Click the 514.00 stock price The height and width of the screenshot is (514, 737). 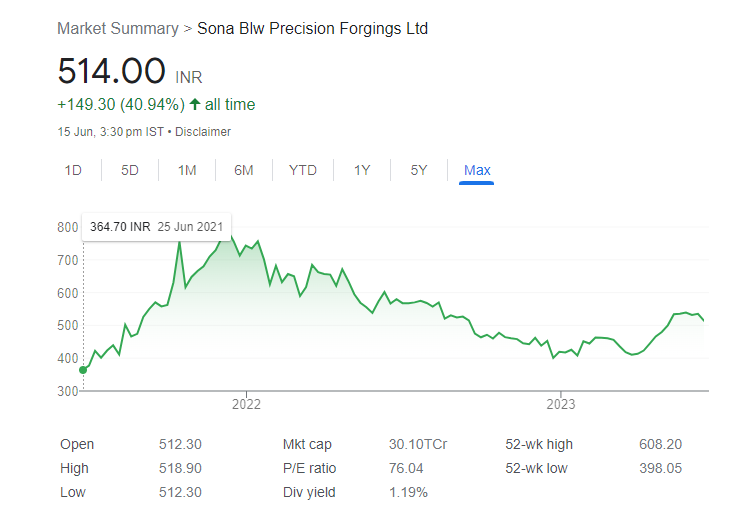click(x=111, y=72)
